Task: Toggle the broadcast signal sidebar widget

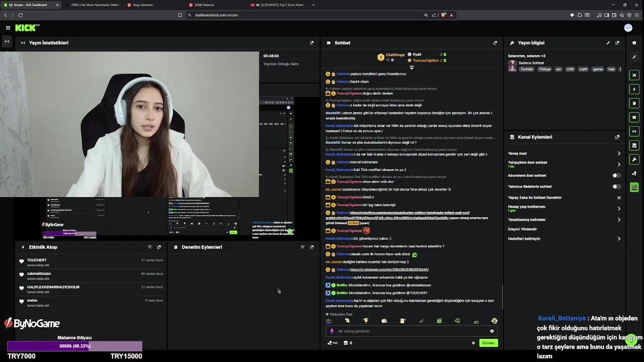Action: [634, 131]
